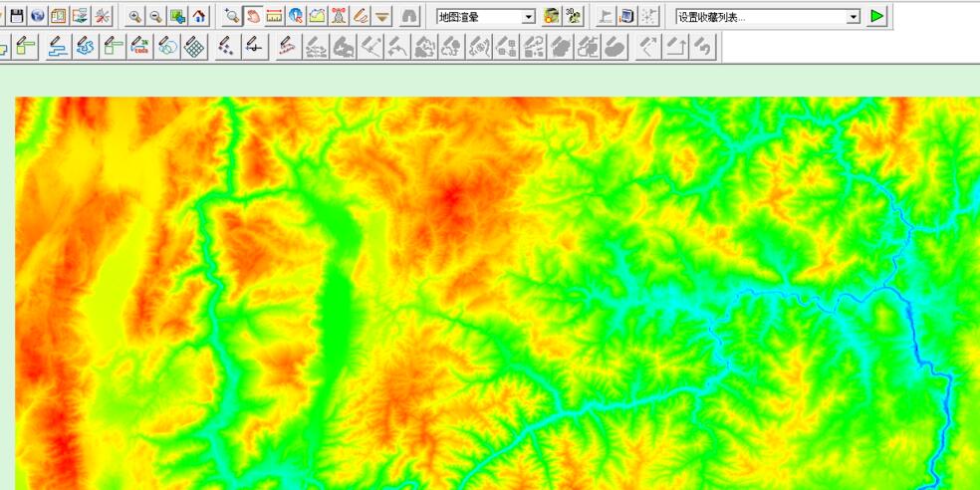Image resolution: width=980 pixels, height=490 pixels.
Task: Click the range rings circles pencil icon
Action: pyautogui.click(x=167, y=47)
